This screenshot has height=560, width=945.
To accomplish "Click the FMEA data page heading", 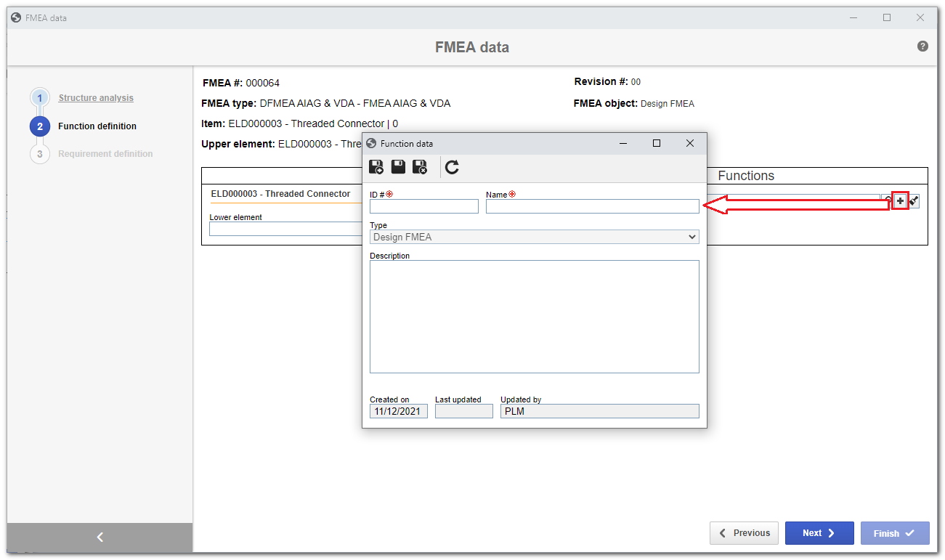I will coord(472,47).
